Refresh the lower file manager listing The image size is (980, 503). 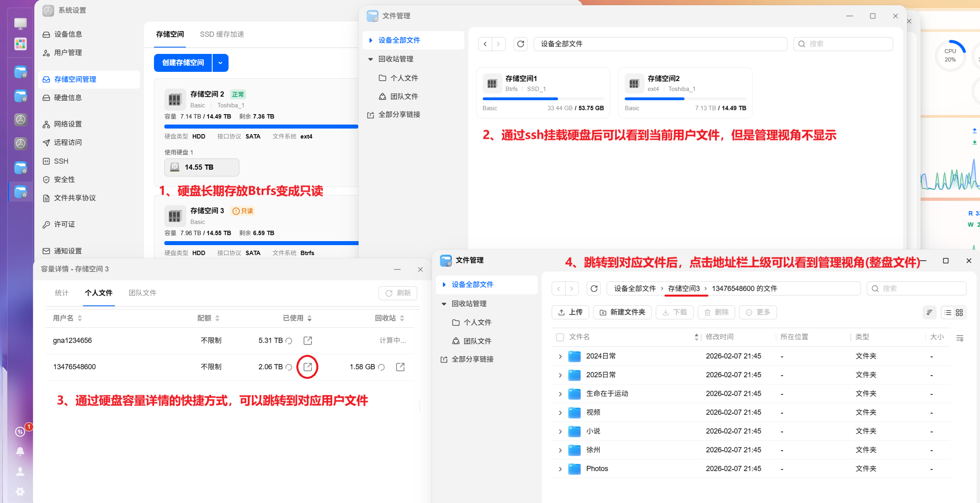(594, 289)
